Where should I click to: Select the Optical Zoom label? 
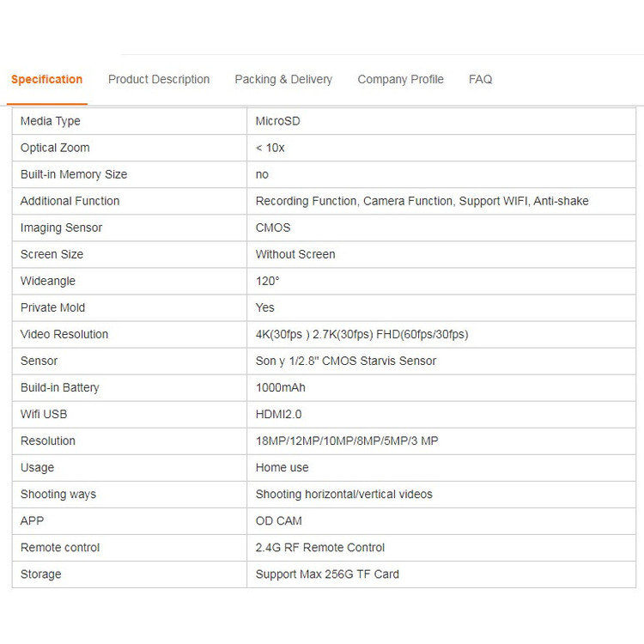(55, 148)
